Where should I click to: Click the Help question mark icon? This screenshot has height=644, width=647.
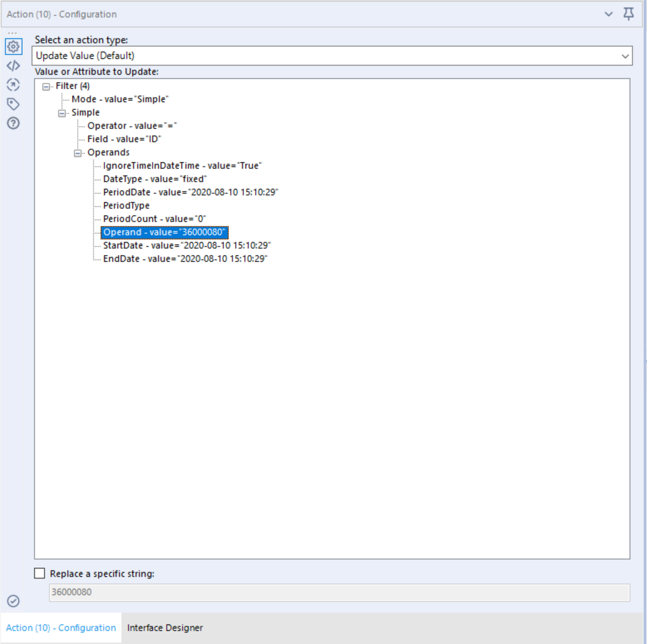[x=13, y=121]
